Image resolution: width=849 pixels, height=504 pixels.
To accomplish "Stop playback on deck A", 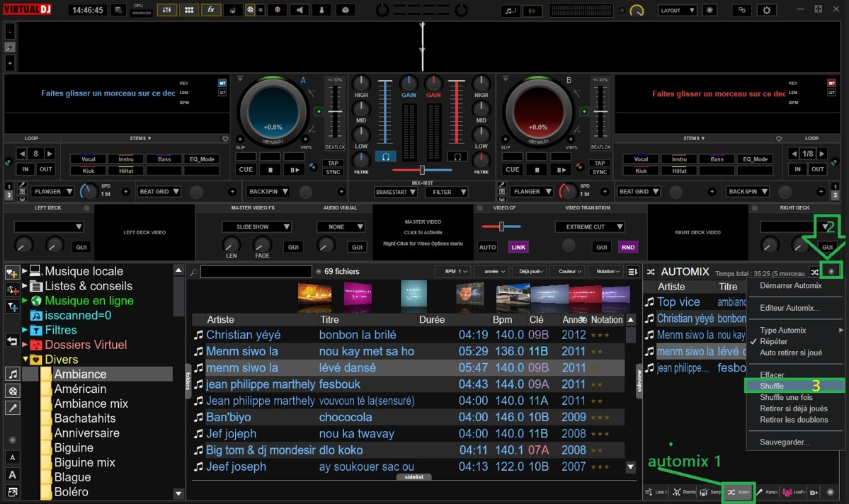I will [x=270, y=169].
